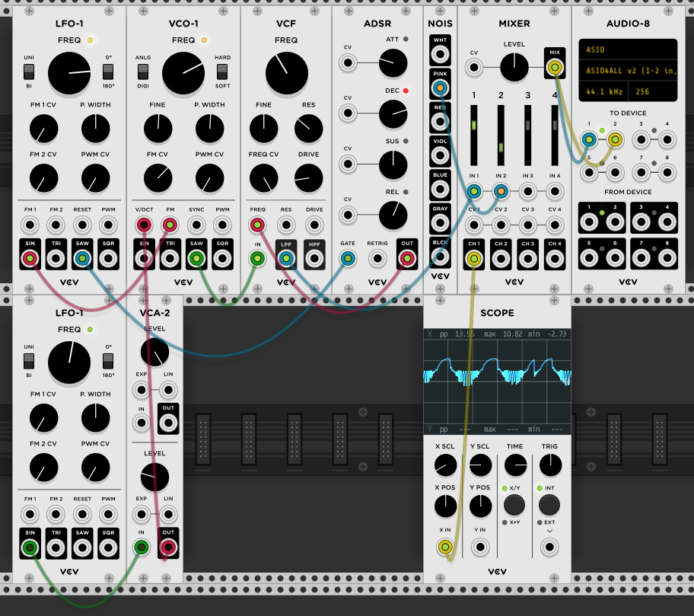Click the VCO-1 SYNC input jack

coord(196,225)
